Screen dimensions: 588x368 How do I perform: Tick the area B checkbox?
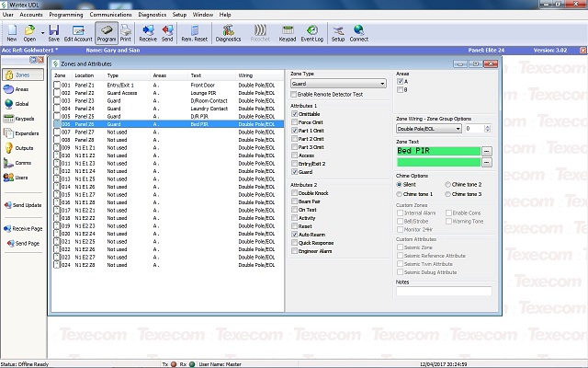[x=400, y=90]
